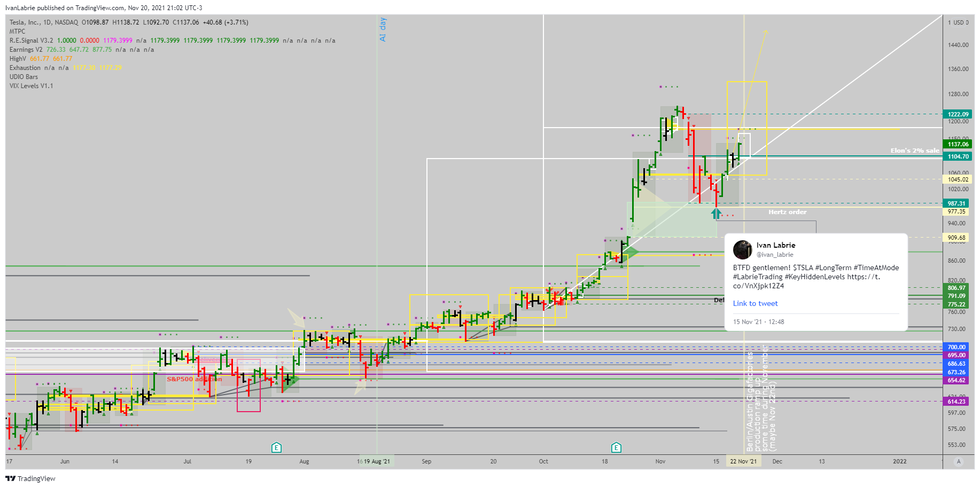
Task: Click the orange 673.26 price label
Action: [957, 372]
